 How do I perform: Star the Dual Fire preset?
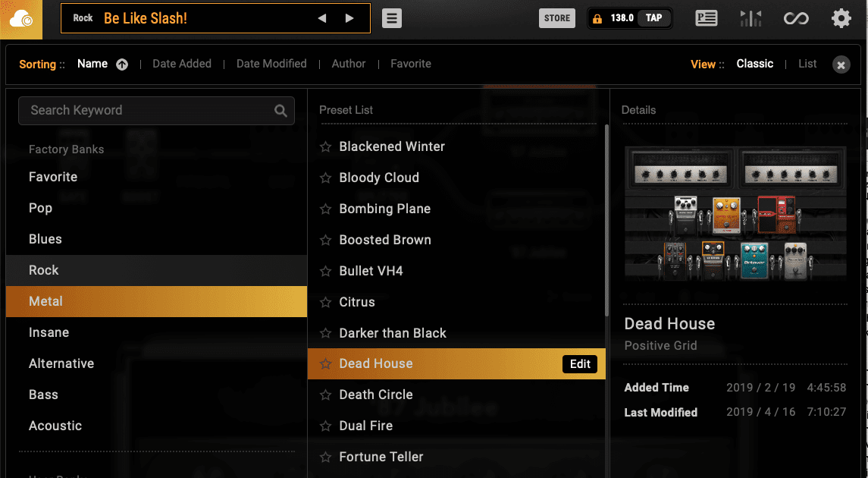point(325,426)
